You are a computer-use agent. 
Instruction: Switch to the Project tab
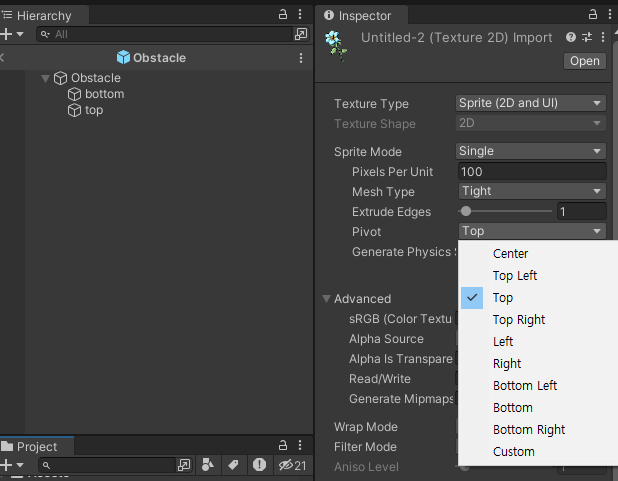(x=37, y=447)
